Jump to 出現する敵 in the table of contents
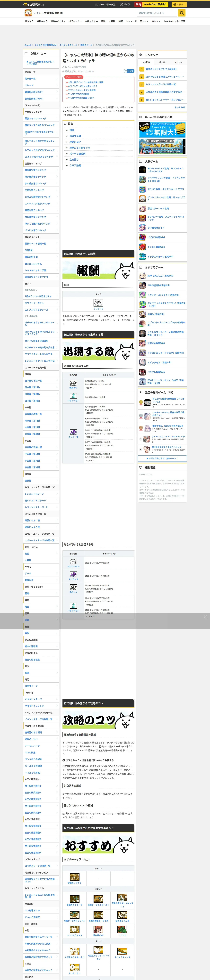The width and height of the screenshot is (210, 980). click(75, 136)
